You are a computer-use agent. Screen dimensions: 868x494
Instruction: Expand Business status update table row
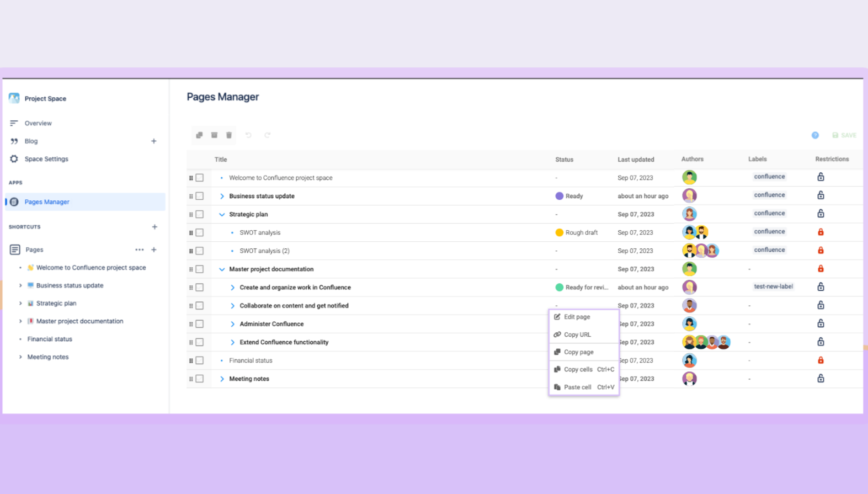click(222, 196)
